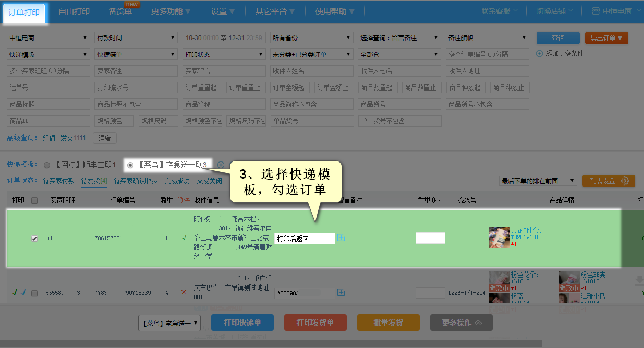Click the 打印发货单 button
The height and width of the screenshot is (348, 644).
coord(315,322)
